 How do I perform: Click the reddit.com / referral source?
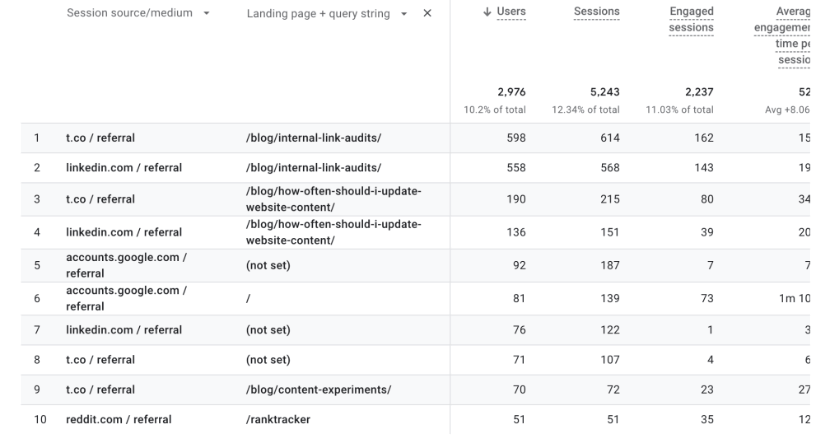pyautogui.click(x=118, y=419)
